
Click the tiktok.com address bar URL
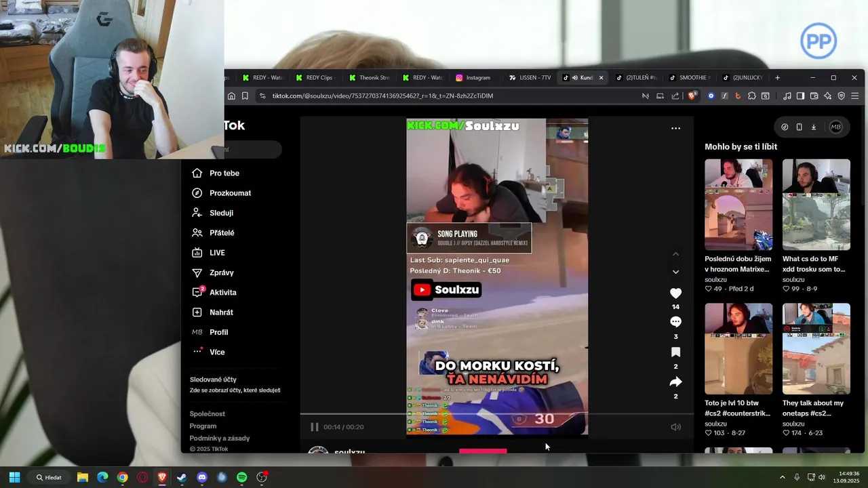(x=382, y=96)
